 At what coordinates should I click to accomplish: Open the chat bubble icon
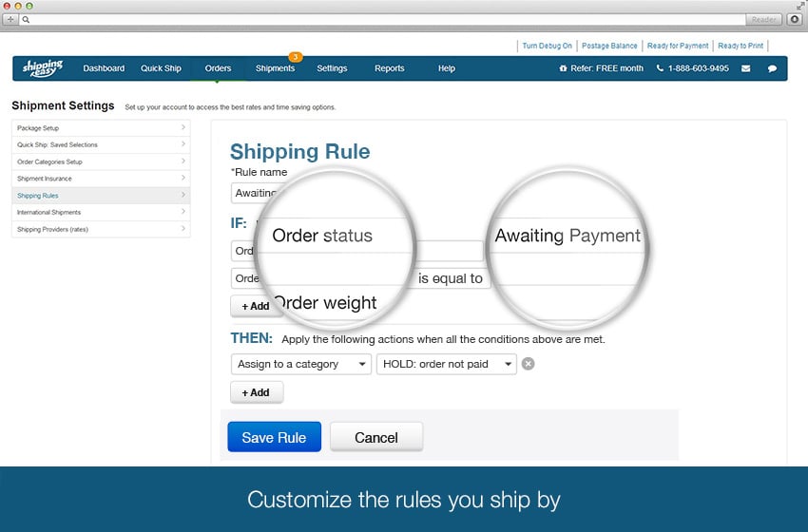point(772,68)
